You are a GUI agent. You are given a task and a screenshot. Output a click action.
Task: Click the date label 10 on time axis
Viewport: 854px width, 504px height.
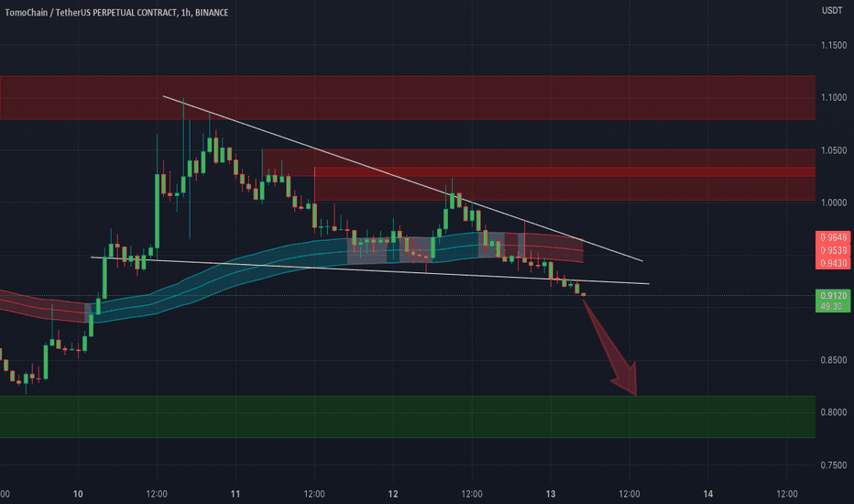coord(78,494)
